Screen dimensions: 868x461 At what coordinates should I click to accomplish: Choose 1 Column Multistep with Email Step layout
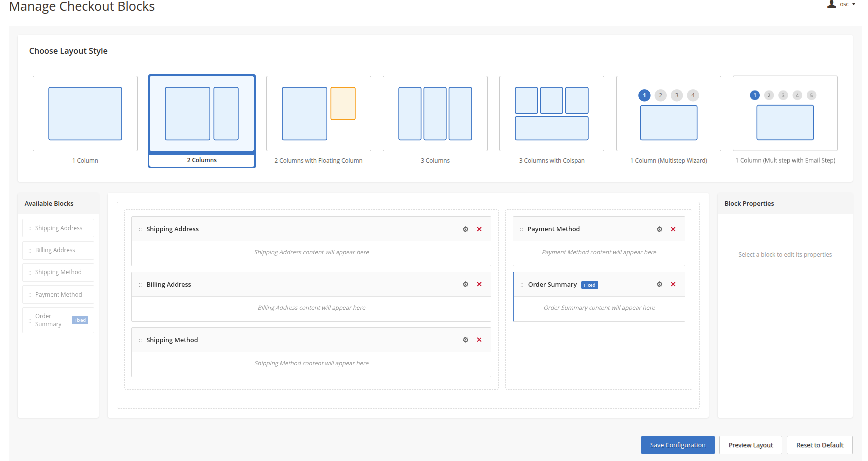(x=785, y=113)
